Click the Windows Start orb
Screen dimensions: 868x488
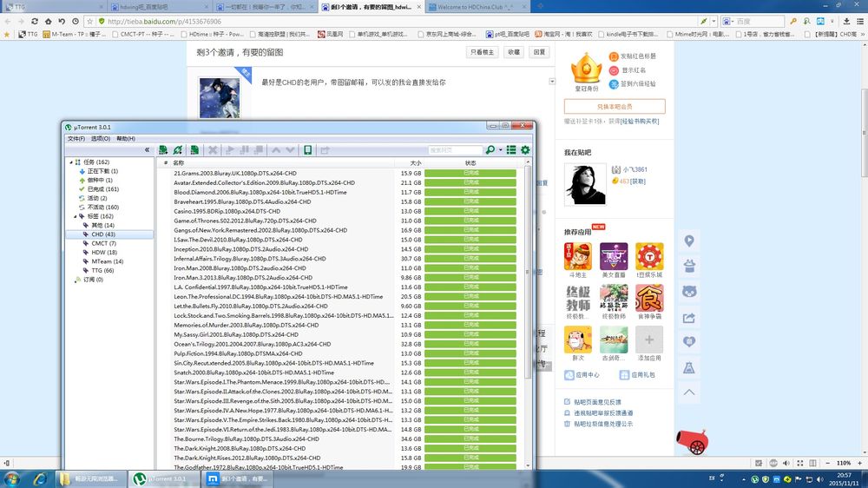pyautogui.click(x=12, y=478)
